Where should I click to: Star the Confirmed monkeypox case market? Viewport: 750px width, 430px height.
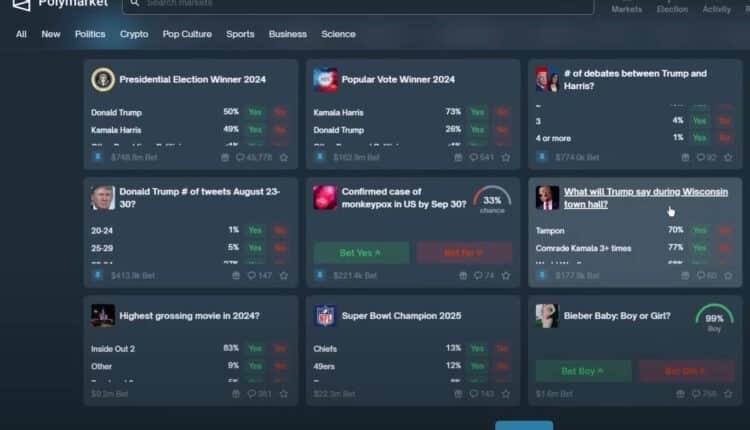[x=506, y=275]
